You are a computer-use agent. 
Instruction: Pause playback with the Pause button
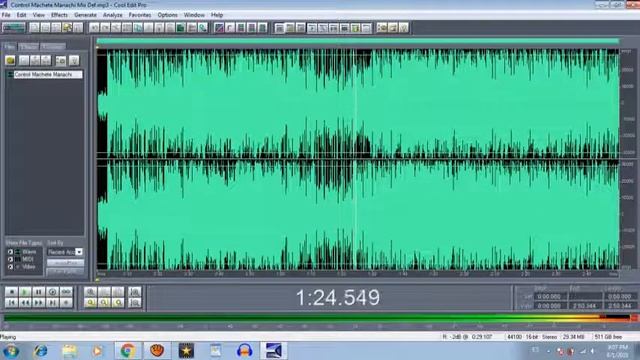39,292
